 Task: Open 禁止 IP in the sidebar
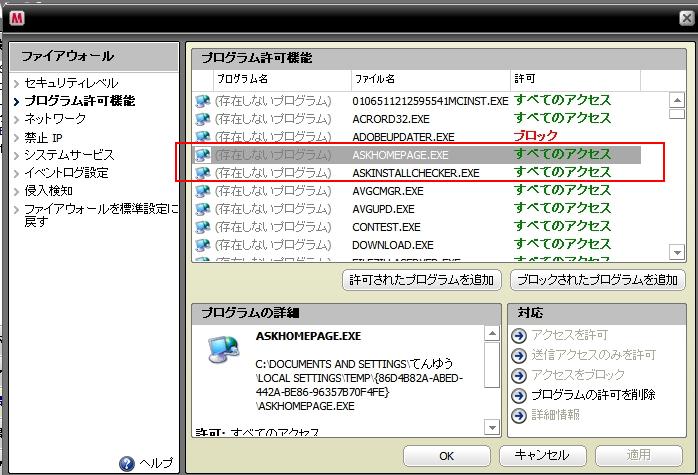(43, 137)
